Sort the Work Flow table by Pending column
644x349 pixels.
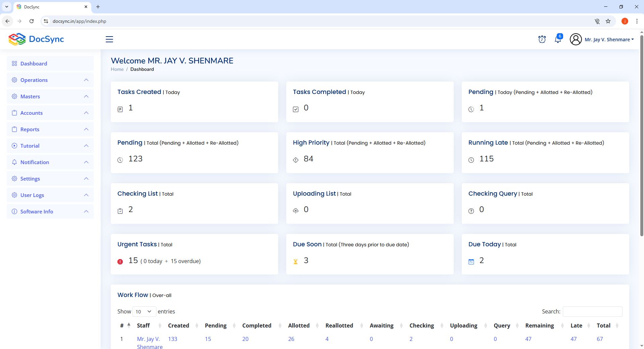click(216, 326)
